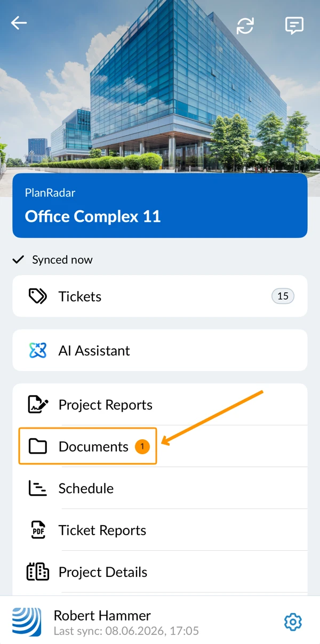The width and height of the screenshot is (320, 644).
Task: Open the AI Assistant entry
Action: [160, 350]
